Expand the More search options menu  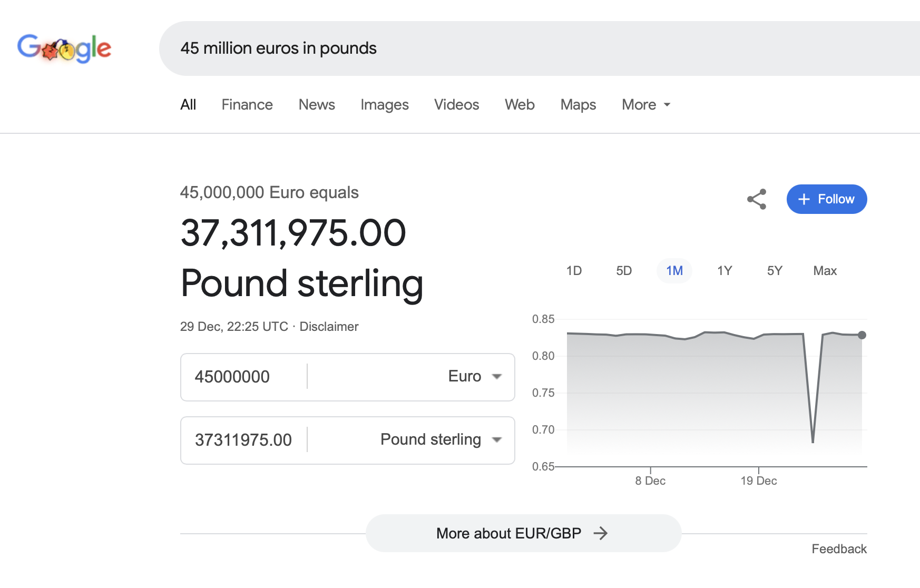pos(645,105)
